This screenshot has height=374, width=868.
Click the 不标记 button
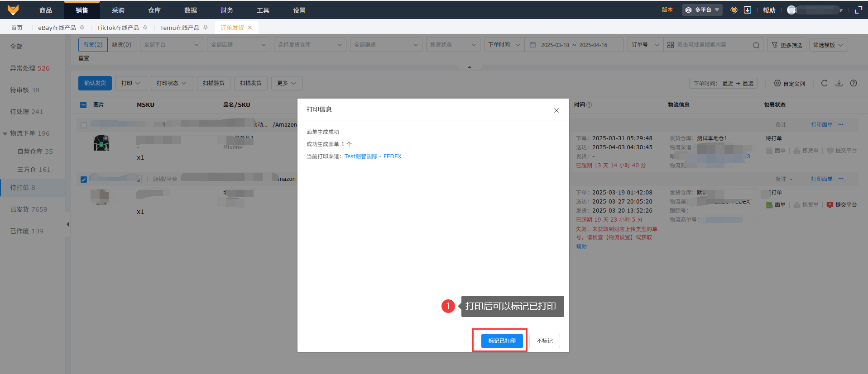pyautogui.click(x=545, y=341)
